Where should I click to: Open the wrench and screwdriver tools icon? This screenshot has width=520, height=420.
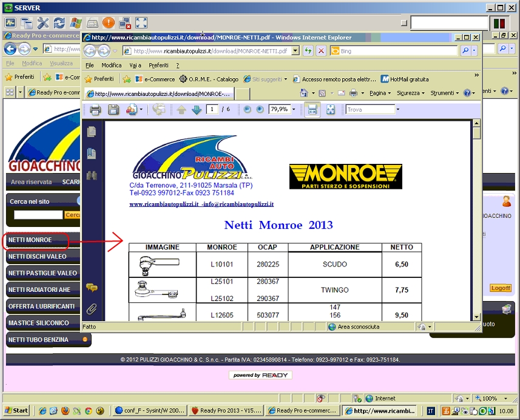pos(43,23)
